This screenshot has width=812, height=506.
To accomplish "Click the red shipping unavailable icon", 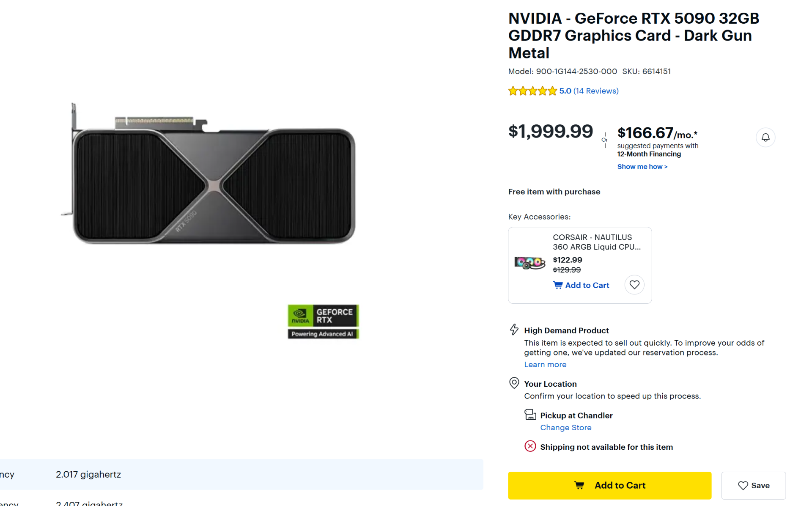I will (530, 446).
